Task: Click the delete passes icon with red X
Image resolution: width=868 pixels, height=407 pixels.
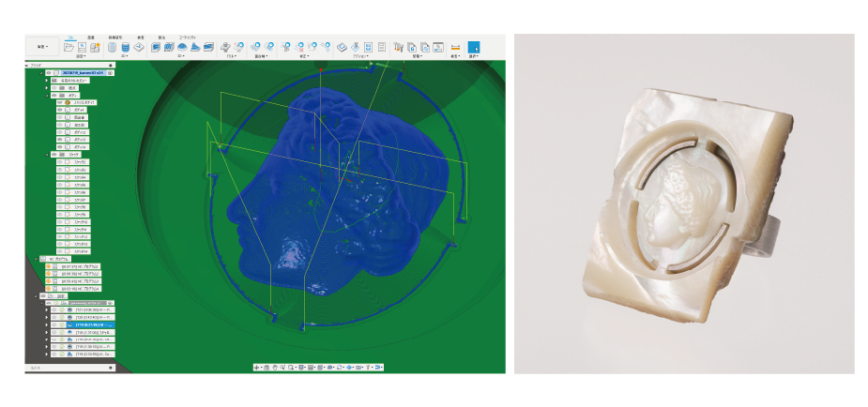Action: pos(299,47)
